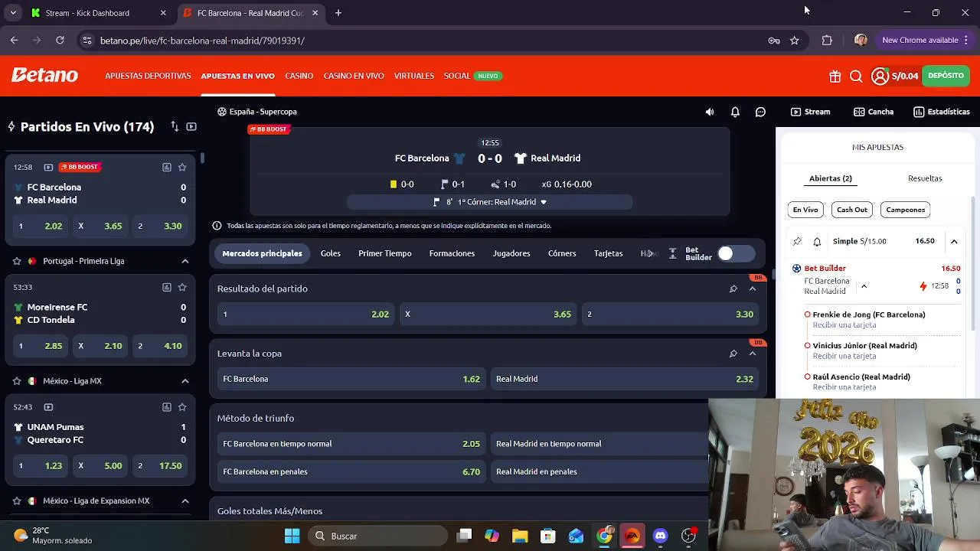
Task: Collapse Portugal - Primeira Liga group
Action: [x=185, y=261]
